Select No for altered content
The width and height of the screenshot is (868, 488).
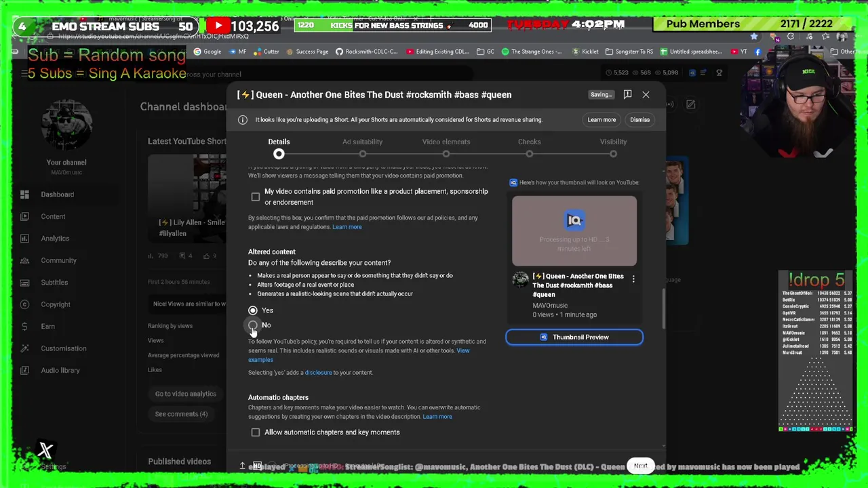click(x=253, y=325)
